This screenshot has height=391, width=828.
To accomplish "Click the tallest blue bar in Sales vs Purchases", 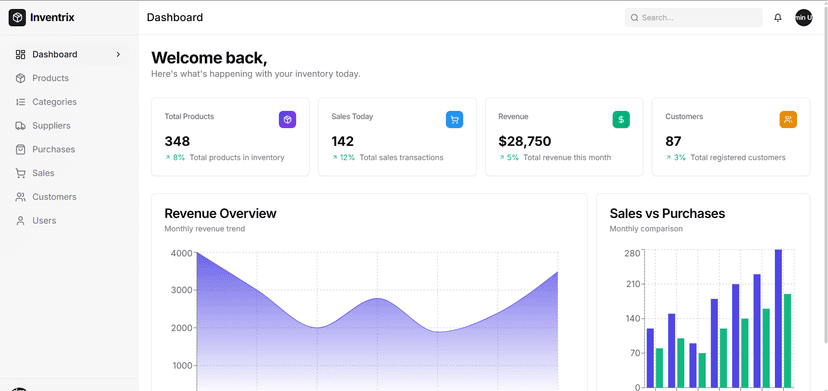I will coord(778,318).
